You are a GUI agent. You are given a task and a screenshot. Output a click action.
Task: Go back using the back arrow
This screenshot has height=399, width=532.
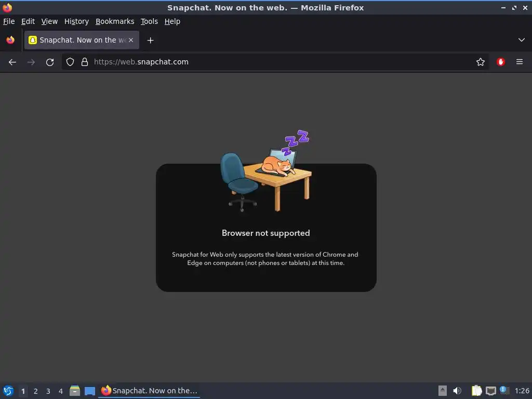pos(12,62)
